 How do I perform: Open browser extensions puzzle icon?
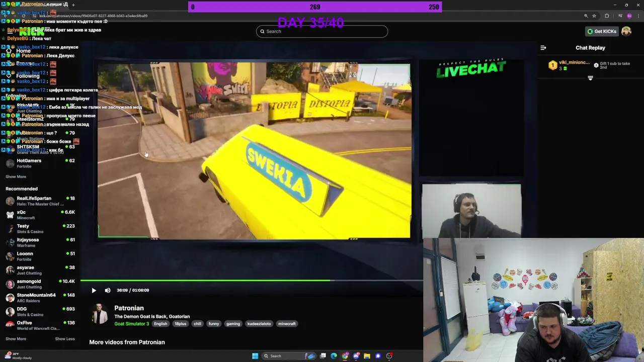[607, 16]
